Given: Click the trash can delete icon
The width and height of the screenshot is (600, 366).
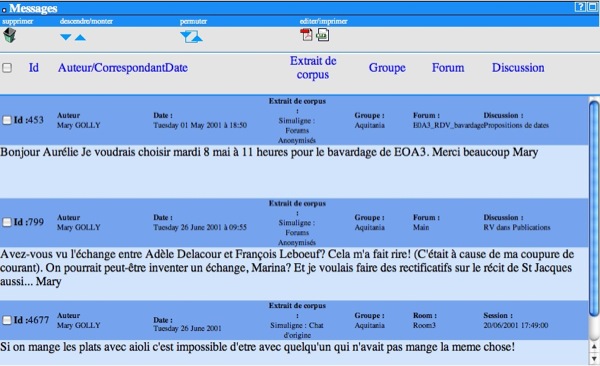Looking at the screenshot, I should point(10,35).
